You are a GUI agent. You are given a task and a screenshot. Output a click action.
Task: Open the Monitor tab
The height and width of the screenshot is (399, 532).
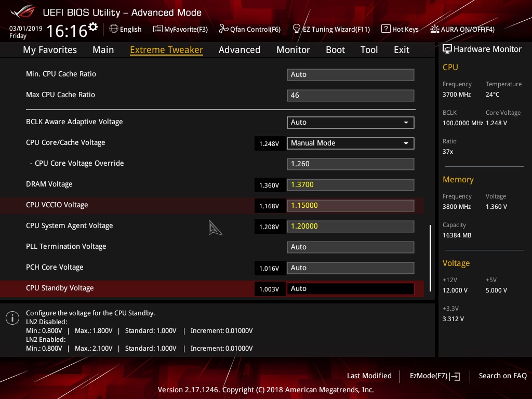[x=293, y=50]
